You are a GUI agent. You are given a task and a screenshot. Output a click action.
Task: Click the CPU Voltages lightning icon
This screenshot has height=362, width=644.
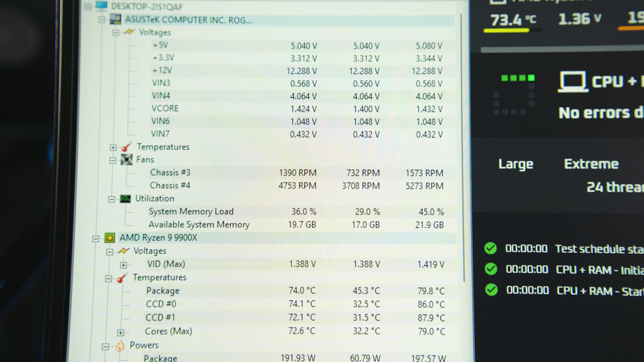coord(123,250)
